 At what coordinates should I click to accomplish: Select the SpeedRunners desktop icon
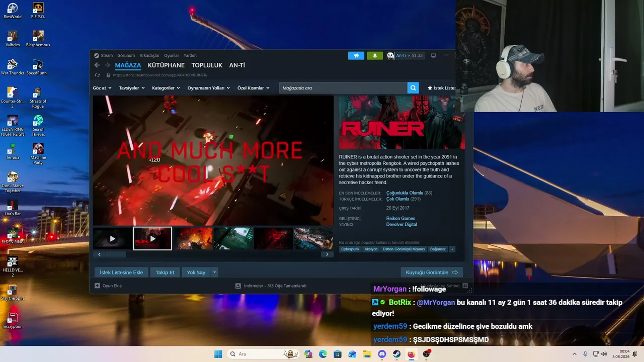(x=38, y=67)
